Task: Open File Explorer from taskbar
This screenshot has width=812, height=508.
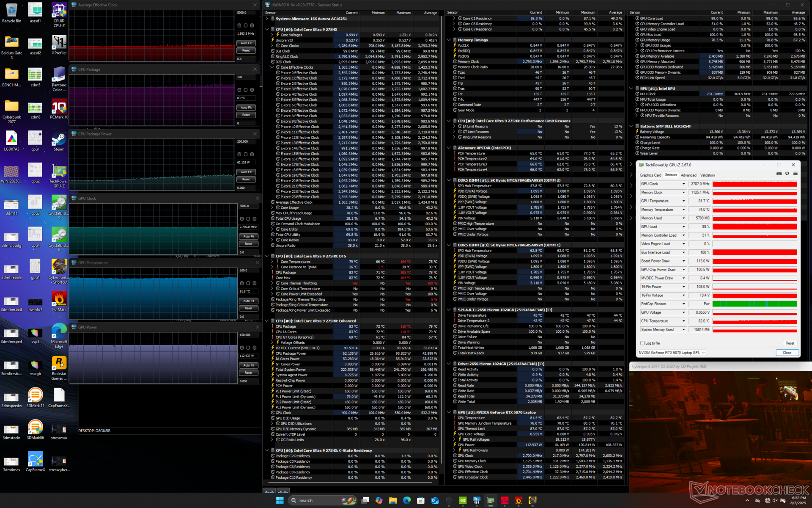Action: point(393,500)
